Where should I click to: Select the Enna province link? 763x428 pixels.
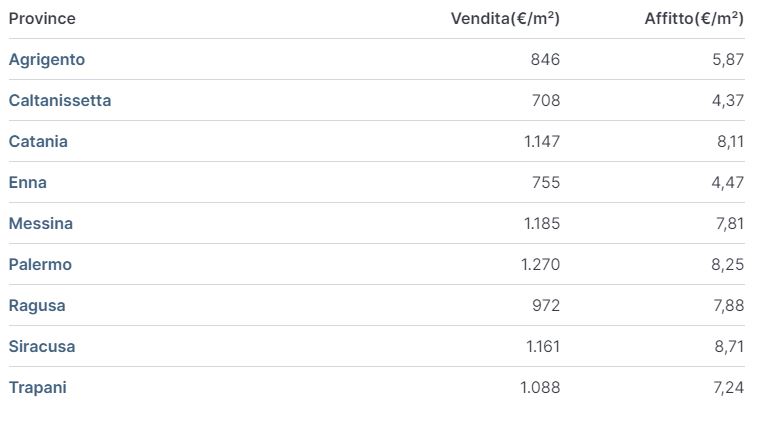pyautogui.click(x=28, y=183)
